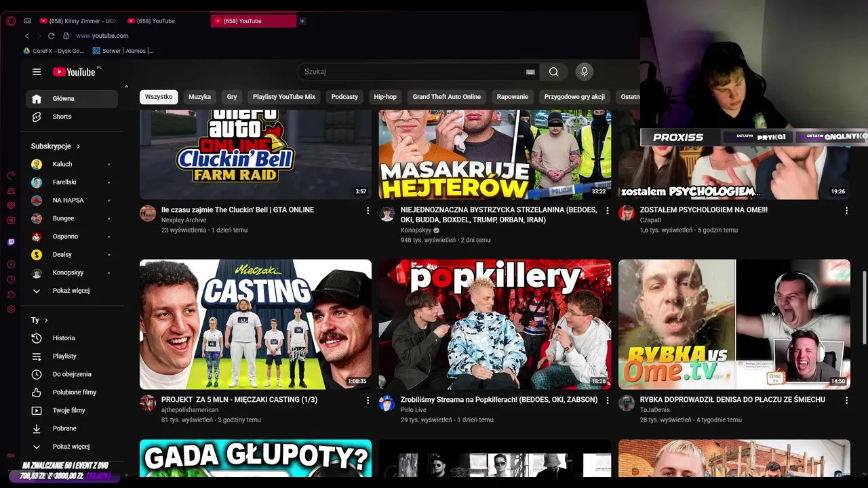Image resolution: width=868 pixels, height=488 pixels.
Task: Select the Hip-hop filter chip
Action: 385,97
